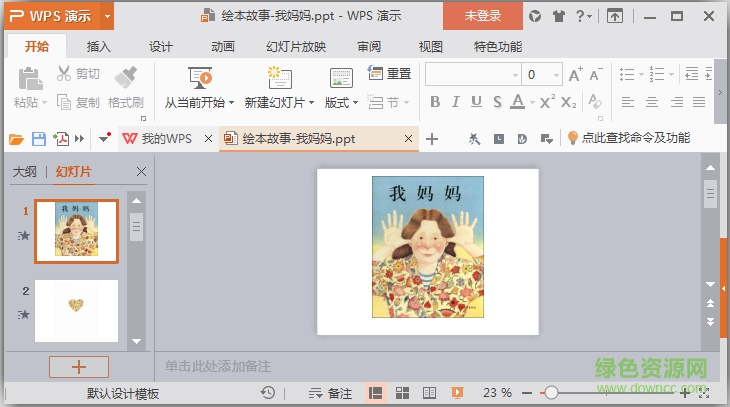Click the export to PDF icon
The height and width of the screenshot is (407, 730).
pos(61,139)
